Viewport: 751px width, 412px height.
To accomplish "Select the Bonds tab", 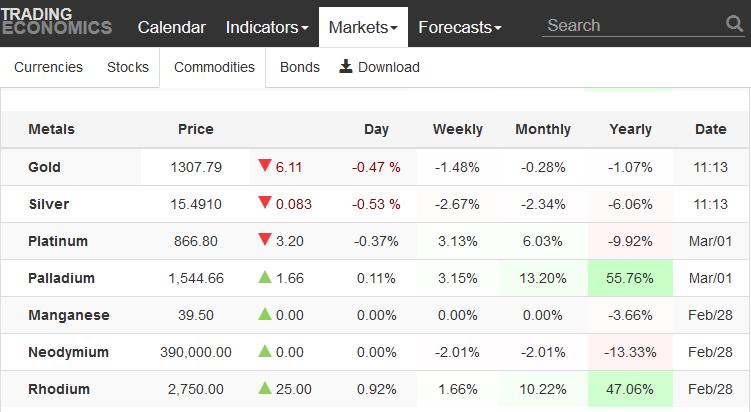I will click(x=300, y=67).
